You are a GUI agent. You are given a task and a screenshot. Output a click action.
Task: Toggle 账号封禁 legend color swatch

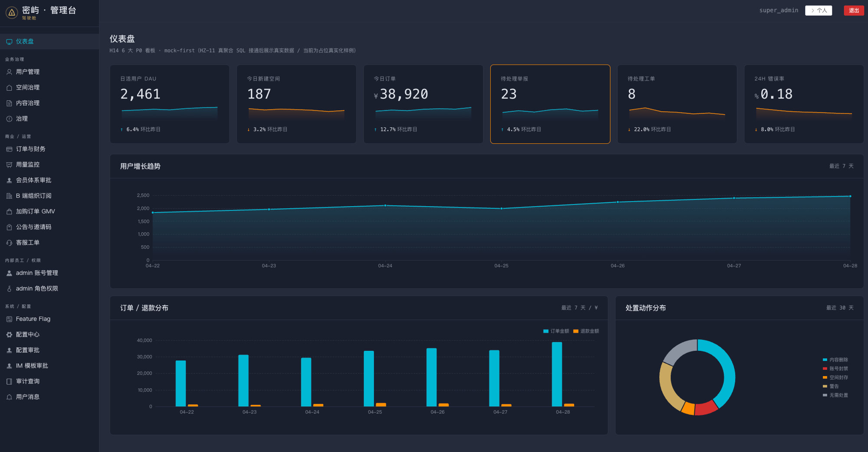coord(825,369)
